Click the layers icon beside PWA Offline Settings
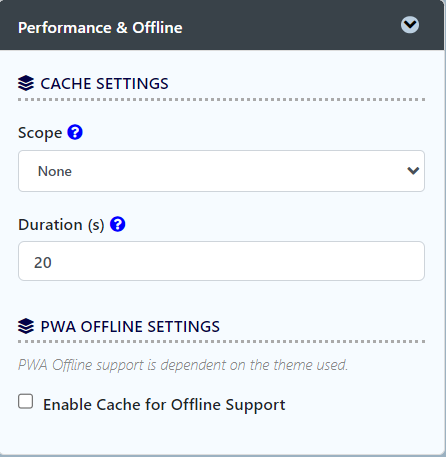 (x=26, y=326)
